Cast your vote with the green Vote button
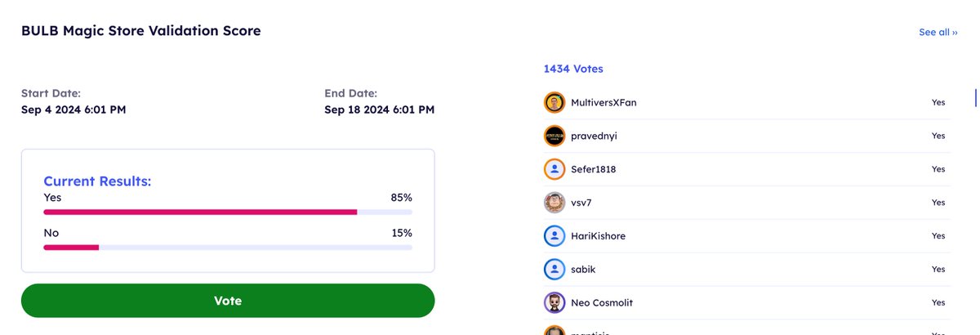The width and height of the screenshot is (980, 335). [228, 301]
